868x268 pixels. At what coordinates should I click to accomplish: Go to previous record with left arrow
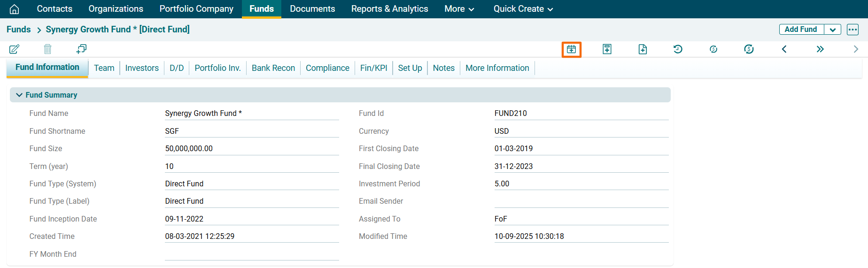[784, 49]
